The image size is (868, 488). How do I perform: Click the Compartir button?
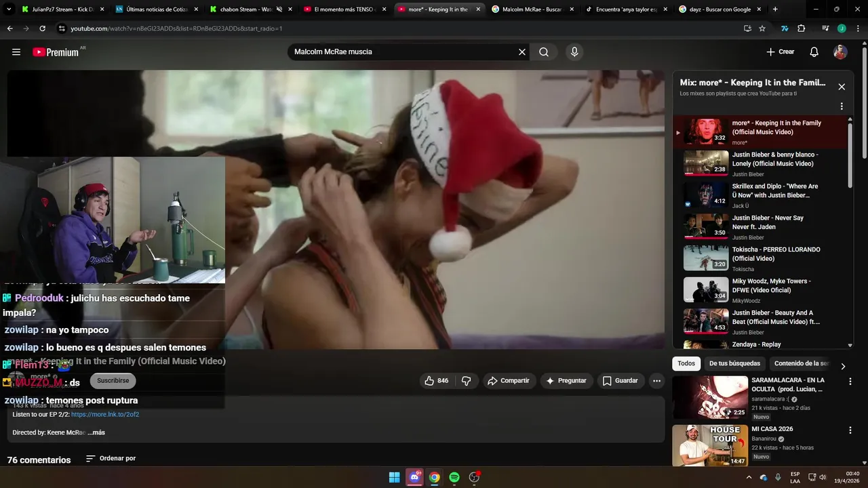coord(509,381)
